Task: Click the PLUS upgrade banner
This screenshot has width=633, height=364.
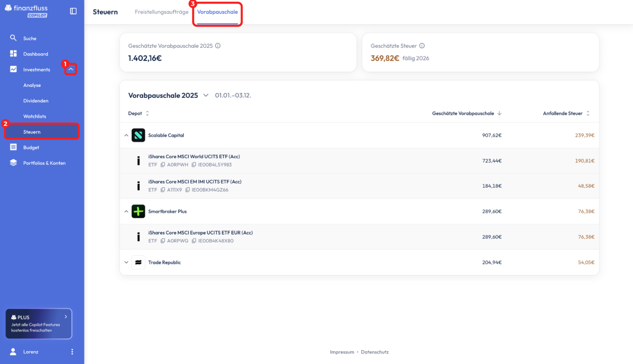Action: [39, 324]
